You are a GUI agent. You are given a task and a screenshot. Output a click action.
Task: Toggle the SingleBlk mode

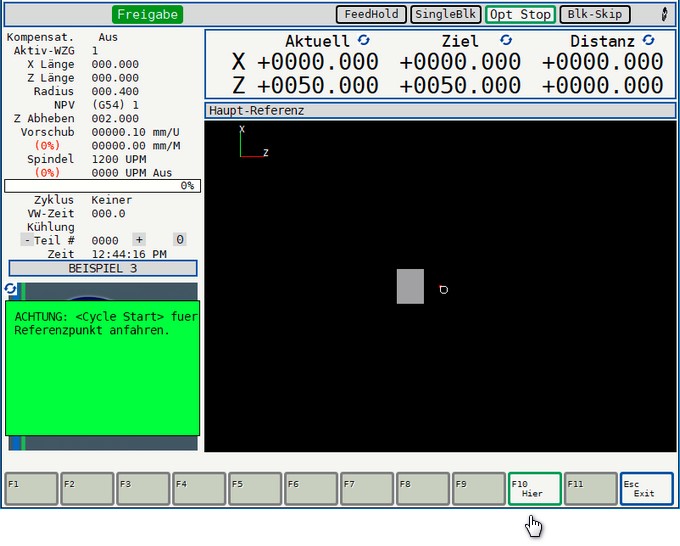(445, 14)
